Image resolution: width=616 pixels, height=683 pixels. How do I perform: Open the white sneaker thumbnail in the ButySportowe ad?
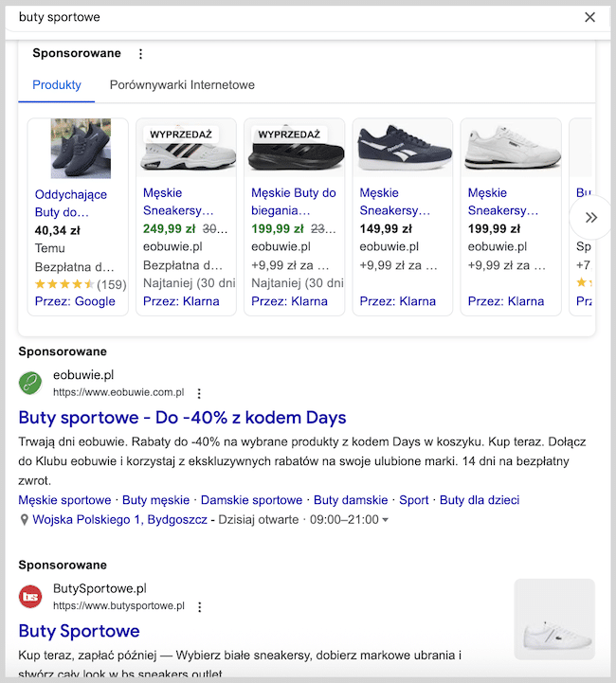554,619
